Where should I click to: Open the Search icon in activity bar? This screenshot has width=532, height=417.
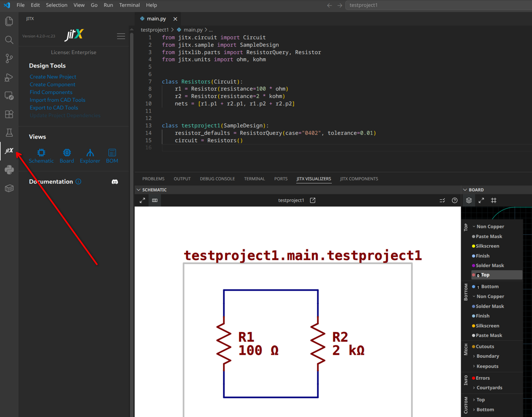[9, 40]
